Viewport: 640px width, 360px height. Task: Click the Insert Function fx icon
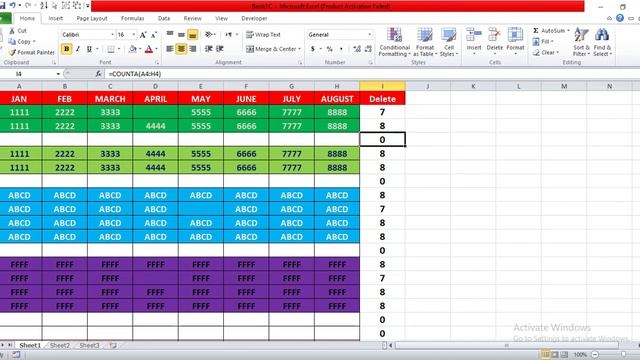[98, 74]
